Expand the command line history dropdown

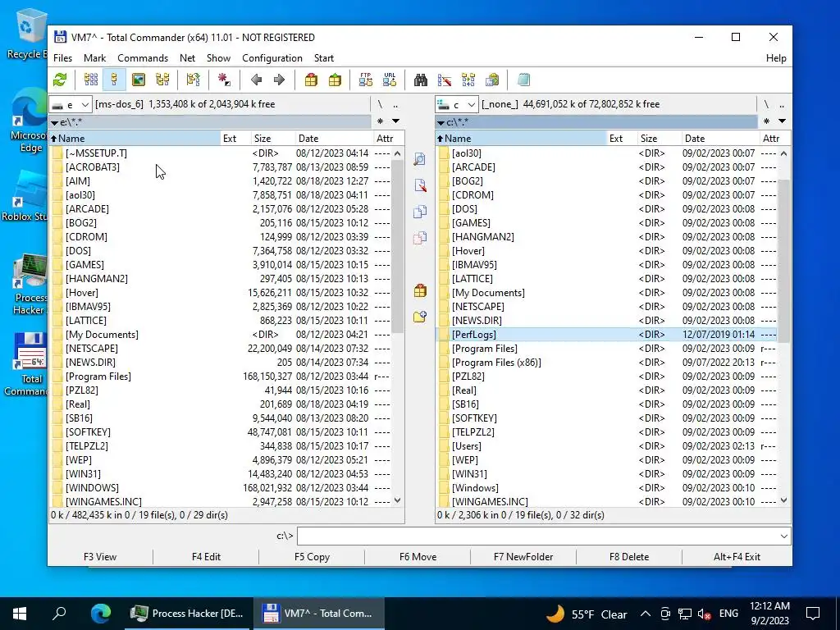(x=783, y=536)
